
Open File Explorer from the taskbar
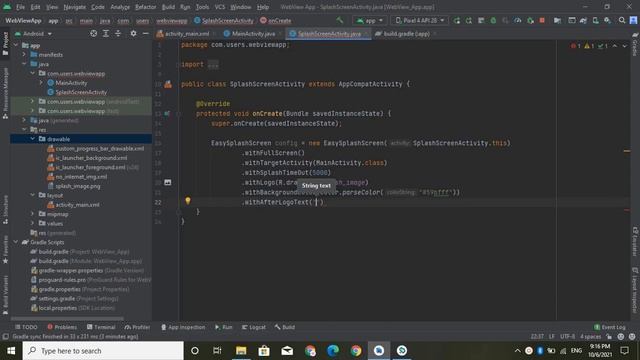[x=241, y=351]
